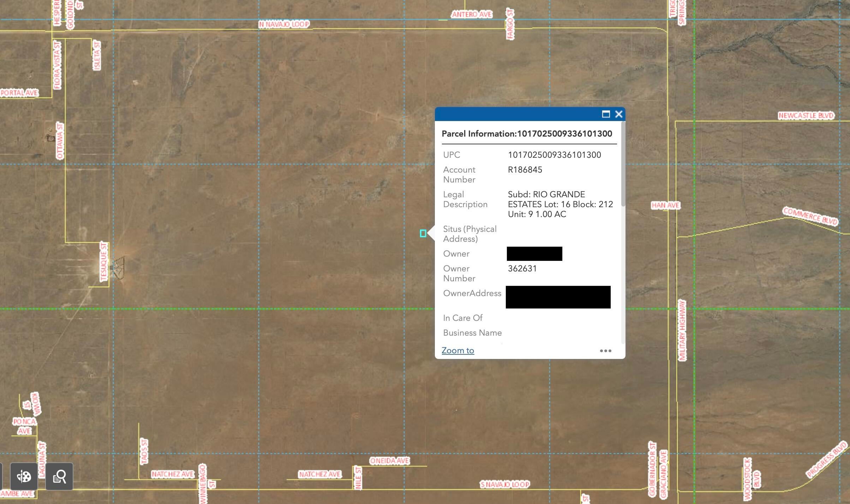The image size is (850, 504).
Task: Click account number R186845
Action: 525,170
